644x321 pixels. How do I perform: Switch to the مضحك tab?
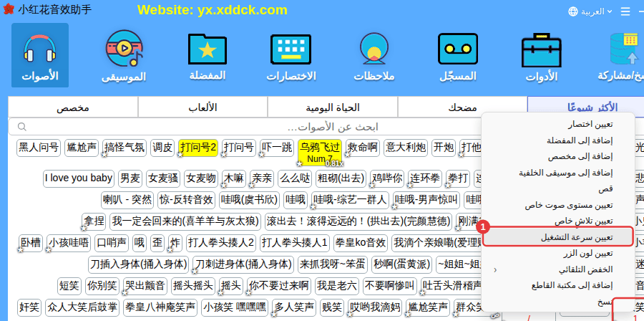click(462, 107)
